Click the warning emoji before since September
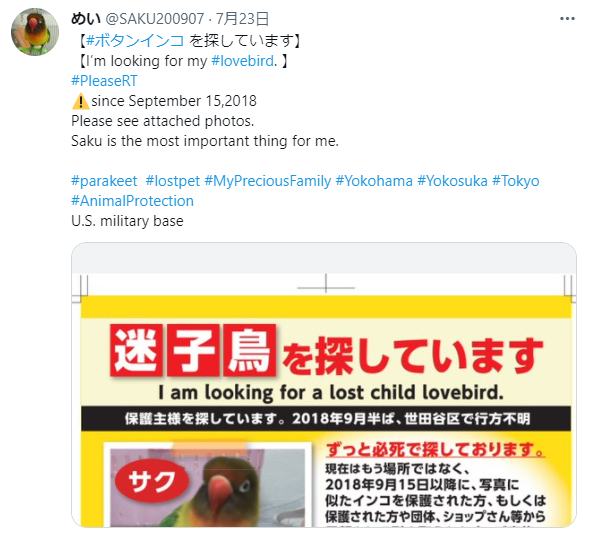The width and height of the screenshot is (593, 537). click(80, 101)
